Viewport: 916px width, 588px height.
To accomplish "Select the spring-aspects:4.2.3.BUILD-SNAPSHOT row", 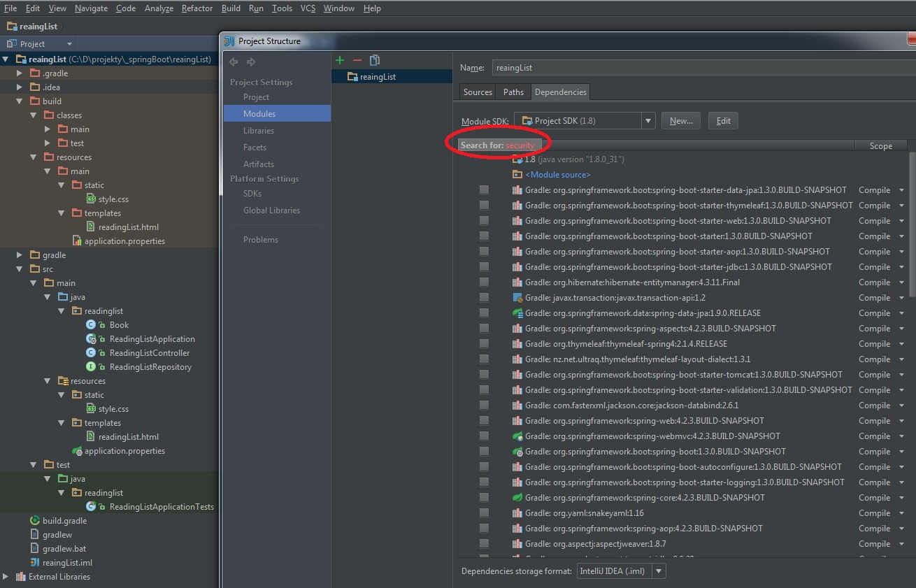I will click(x=683, y=329).
